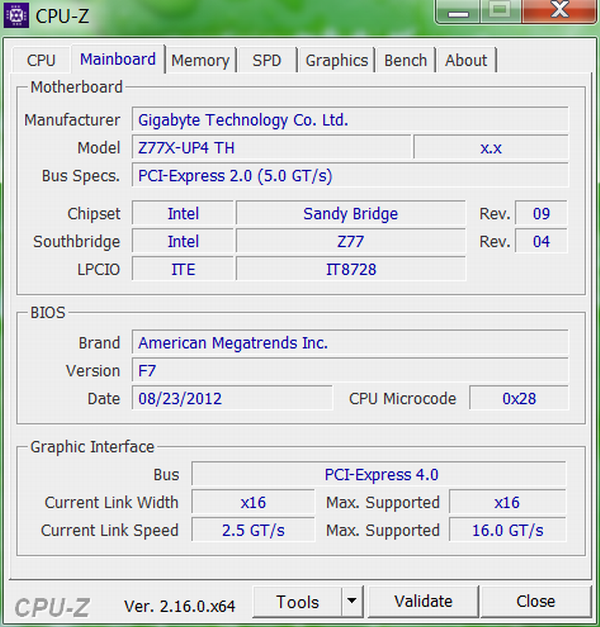Open the Memory tab

tap(200, 60)
